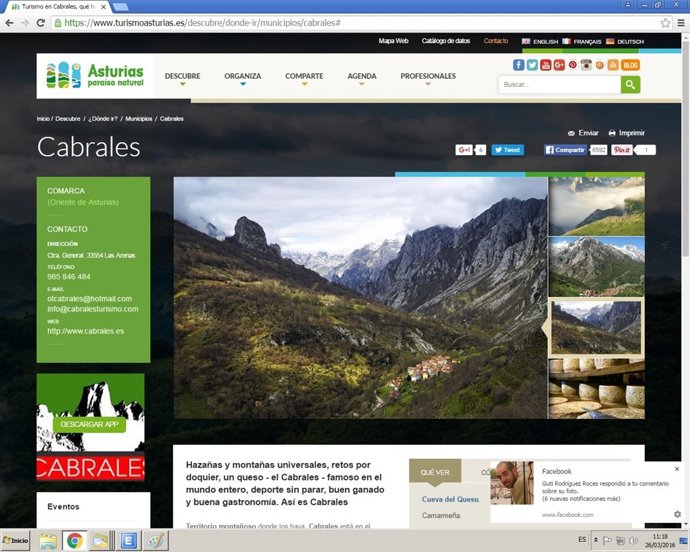The image size is (690, 552).
Task: Open the Camarmeña link
Action: click(441, 515)
